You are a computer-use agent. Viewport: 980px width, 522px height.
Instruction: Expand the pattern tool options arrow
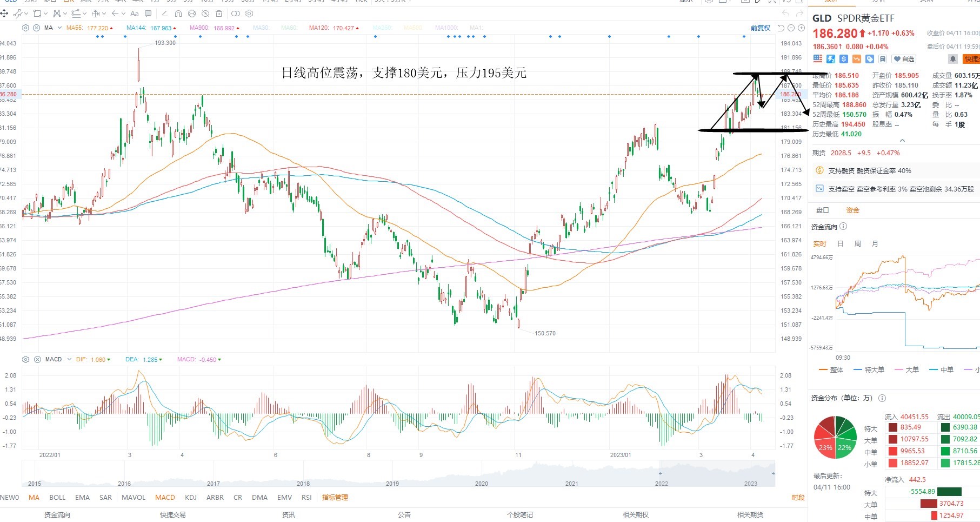pos(65,14)
